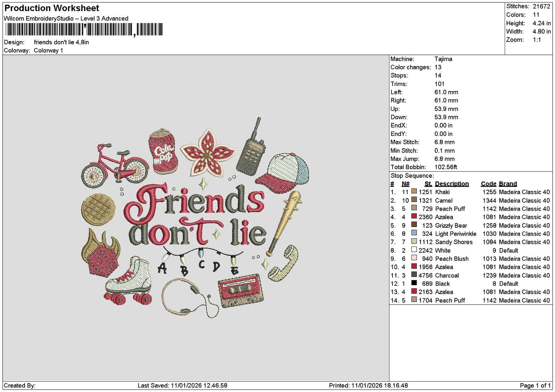Click the Khaki color swatch in row 1
The width and height of the screenshot is (555, 392).
[414, 192]
